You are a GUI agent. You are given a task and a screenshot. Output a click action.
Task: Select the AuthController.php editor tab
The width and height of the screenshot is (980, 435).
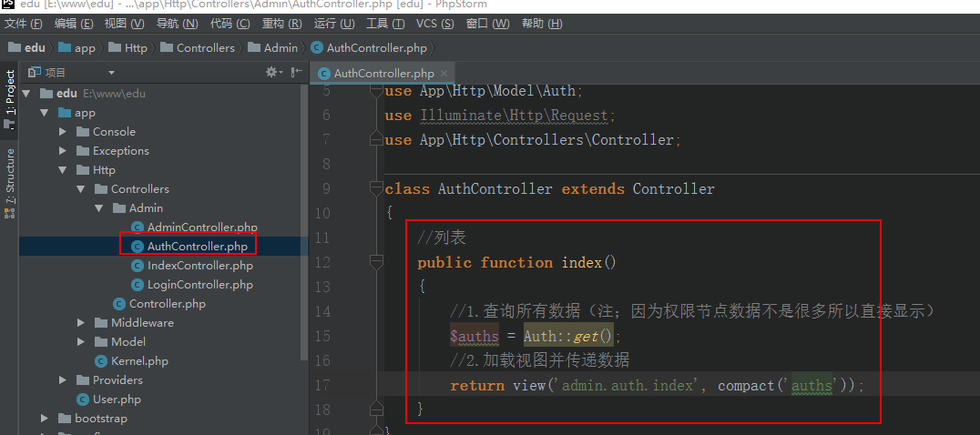tap(383, 73)
